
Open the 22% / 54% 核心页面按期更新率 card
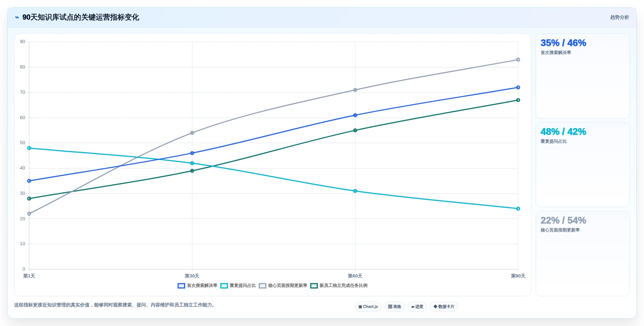pyautogui.click(x=582, y=254)
